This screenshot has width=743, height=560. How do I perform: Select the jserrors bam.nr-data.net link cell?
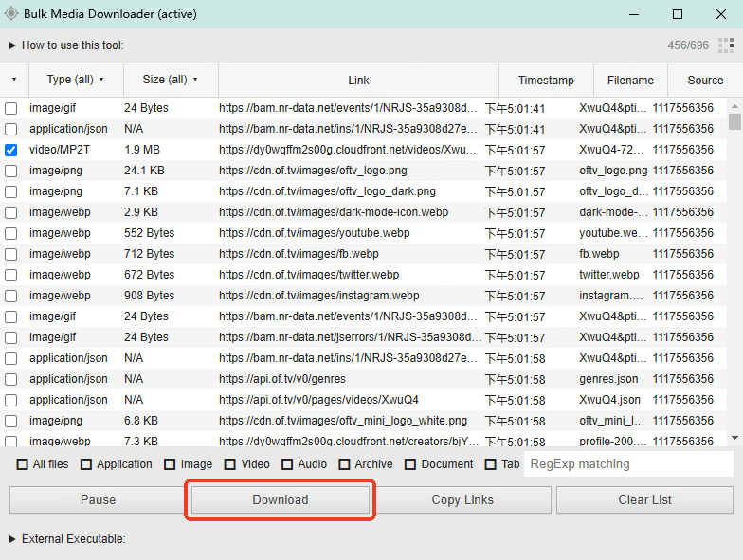coord(350,337)
